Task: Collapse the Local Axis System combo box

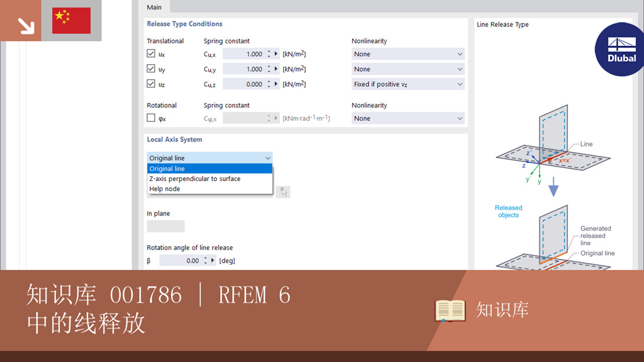Action: (209, 158)
